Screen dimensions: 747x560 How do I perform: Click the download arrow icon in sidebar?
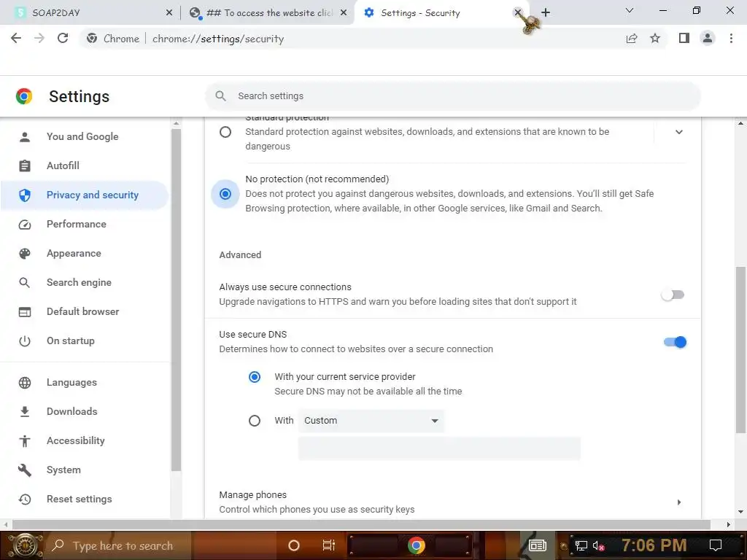coord(25,411)
